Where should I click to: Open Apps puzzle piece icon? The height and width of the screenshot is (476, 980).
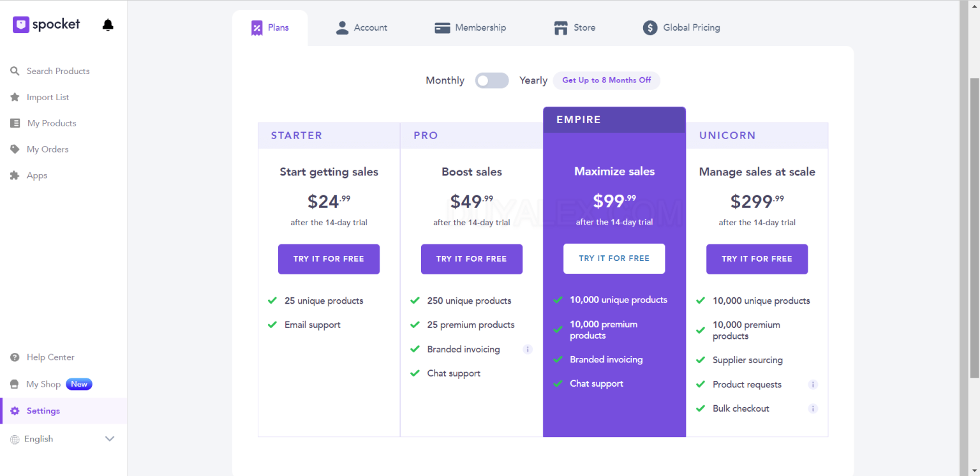(15, 175)
